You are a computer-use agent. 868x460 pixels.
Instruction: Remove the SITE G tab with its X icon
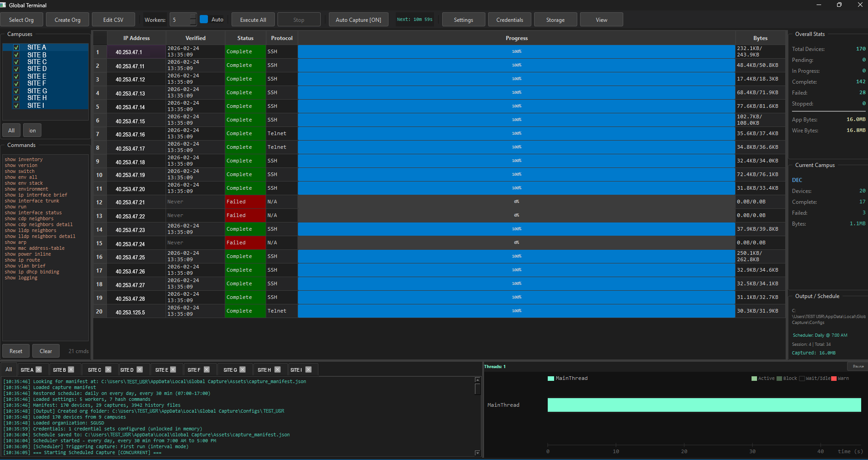[x=242, y=369]
